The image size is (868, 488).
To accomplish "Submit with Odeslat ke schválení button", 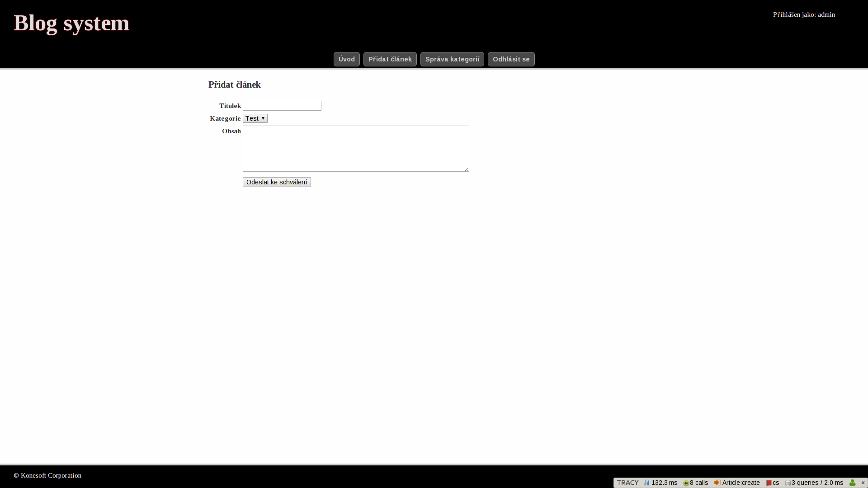I will pyautogui.click(x=277, y=182).
